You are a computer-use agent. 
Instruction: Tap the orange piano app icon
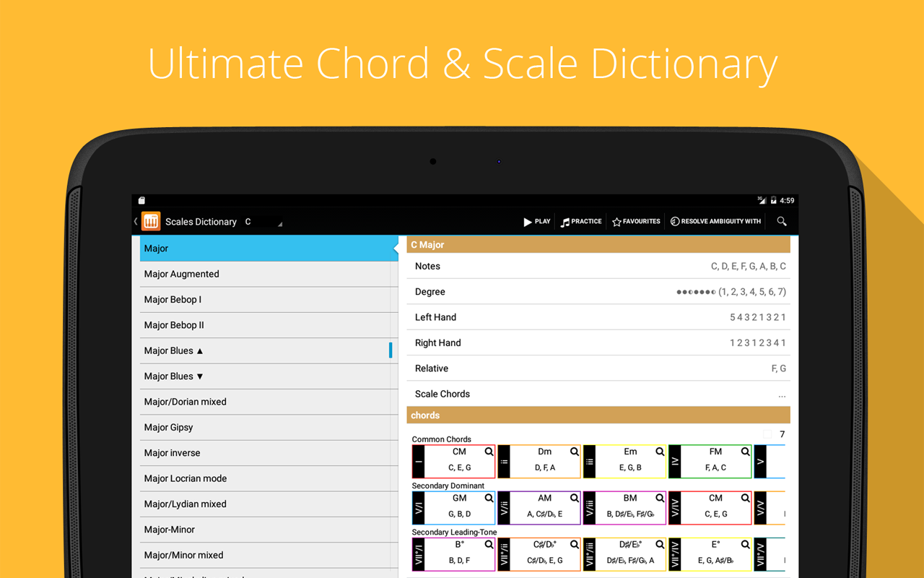click(151, 222)
